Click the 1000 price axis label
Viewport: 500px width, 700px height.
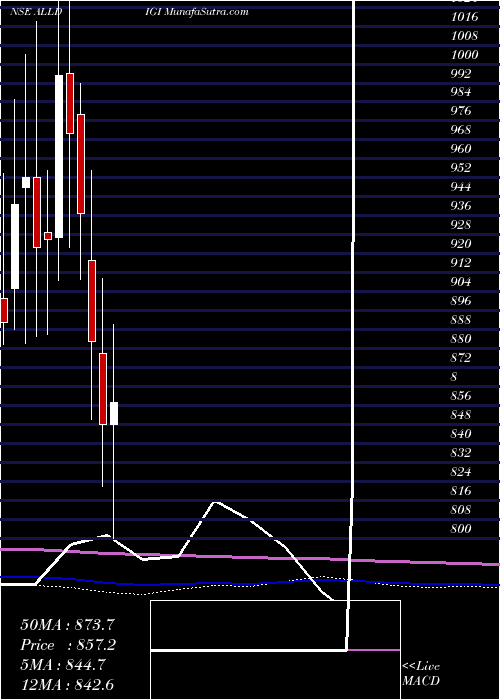[465, 54]
